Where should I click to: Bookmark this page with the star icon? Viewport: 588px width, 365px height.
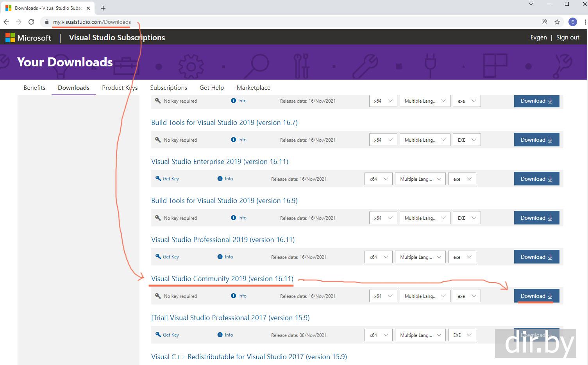557,22
